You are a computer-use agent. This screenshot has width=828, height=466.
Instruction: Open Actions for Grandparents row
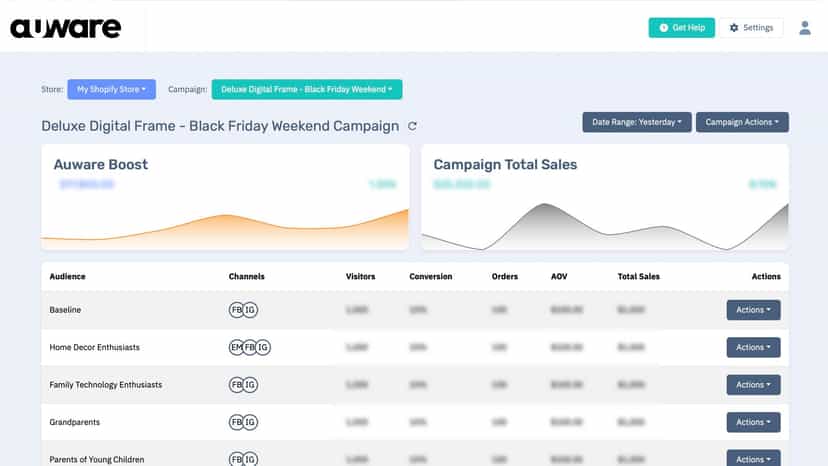pyautogui.click(x=753, y=422)
